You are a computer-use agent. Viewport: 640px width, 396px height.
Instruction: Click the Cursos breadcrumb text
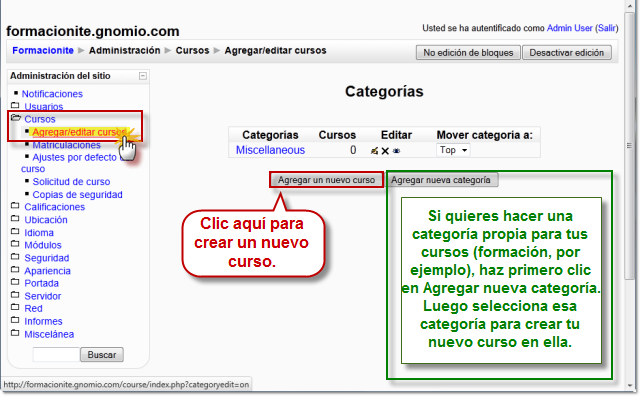(x=192, y=51)
